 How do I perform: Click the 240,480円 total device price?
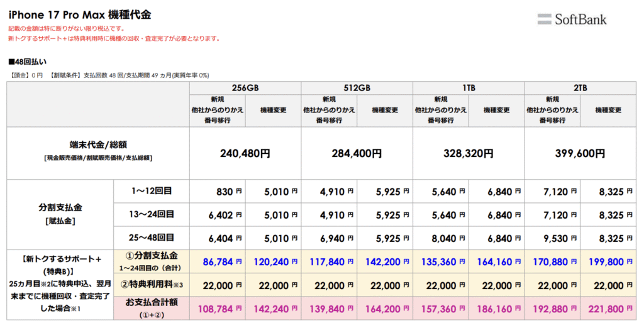(x=245, y=153)
